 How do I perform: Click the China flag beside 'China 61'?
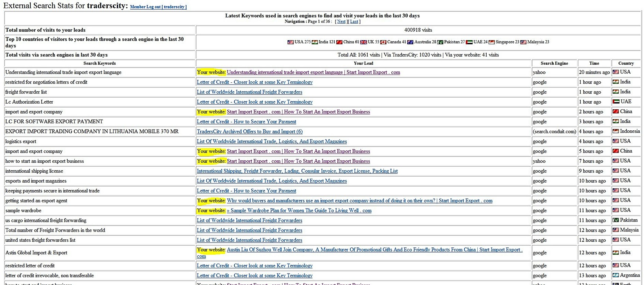click(339, 42)
